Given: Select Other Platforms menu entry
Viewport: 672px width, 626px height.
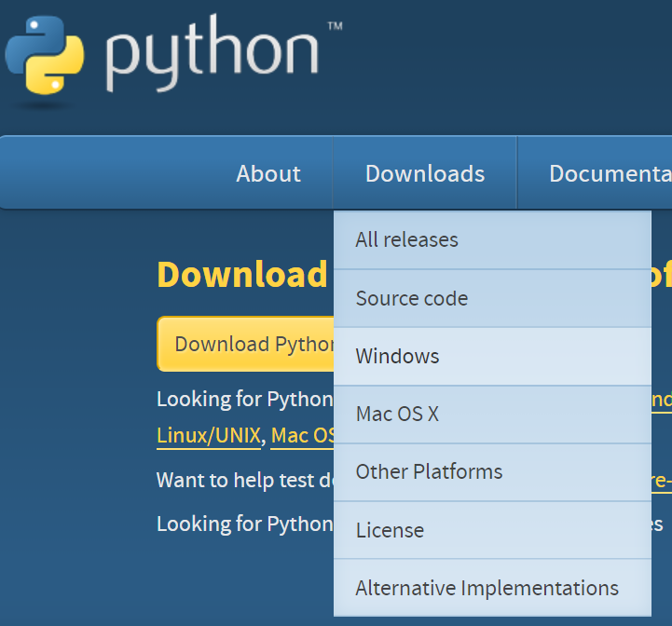Looking at the screenshot, I should pos(492,471).
